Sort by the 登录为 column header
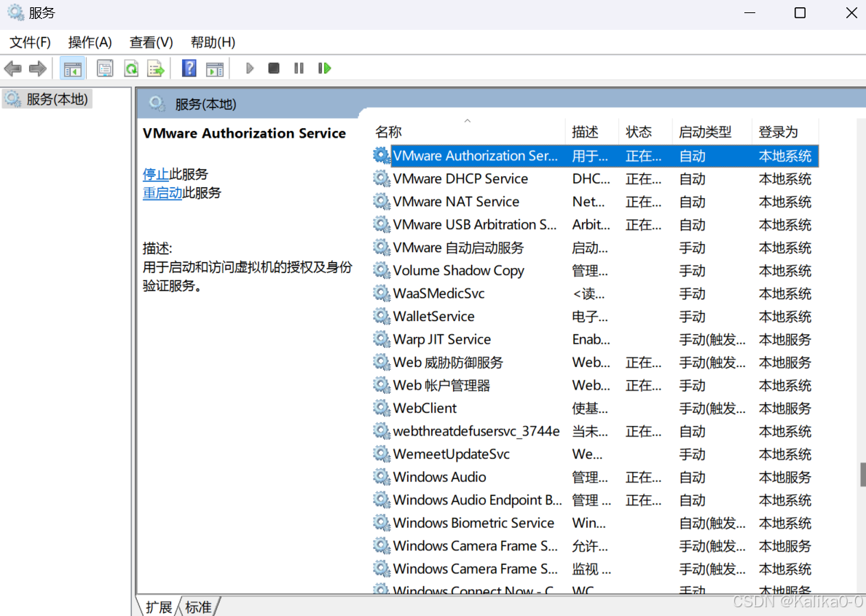Viewport: 866px width, 616px height. pos(785,131)
